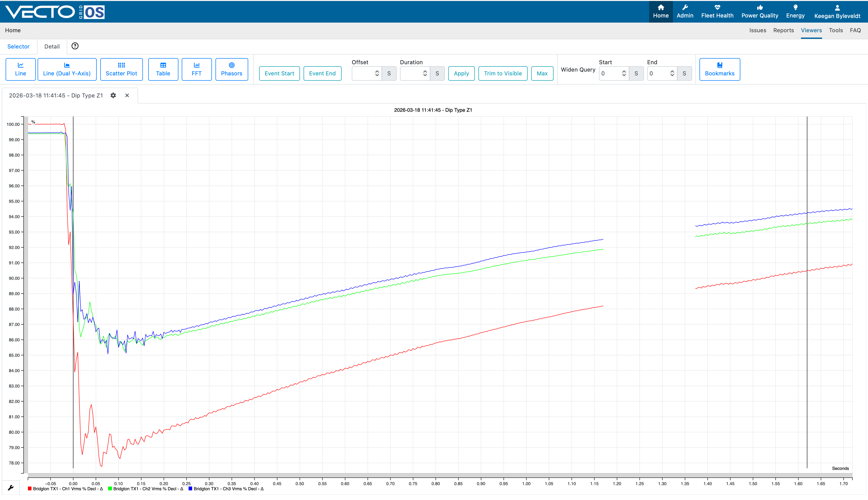
Task: Click the help question mark icon
Action: (x=75, y=46)
